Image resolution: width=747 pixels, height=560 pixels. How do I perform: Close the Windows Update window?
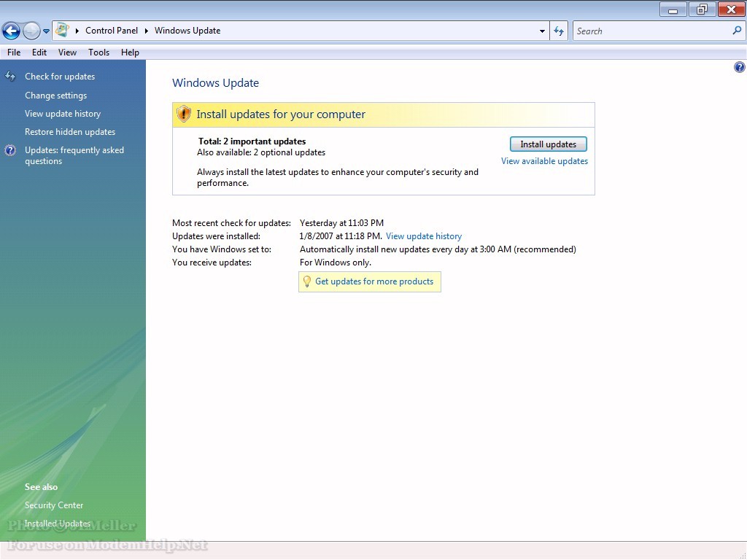731,9
